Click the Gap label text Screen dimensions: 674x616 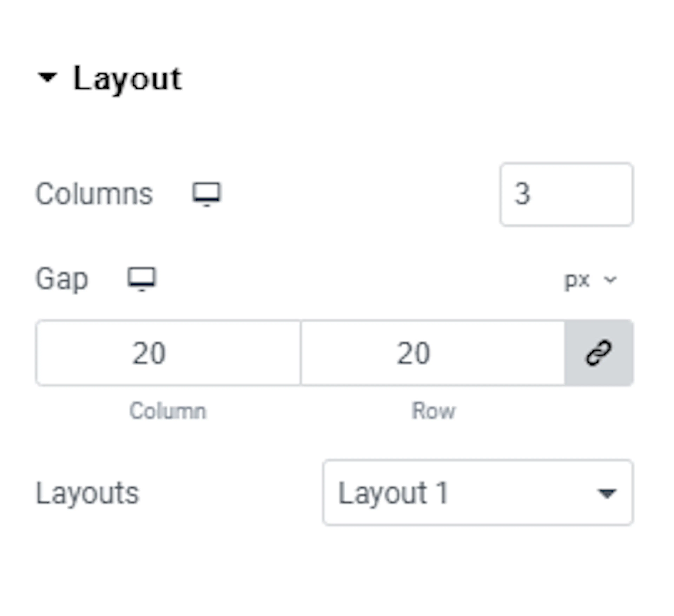click(x=62, y=279)
